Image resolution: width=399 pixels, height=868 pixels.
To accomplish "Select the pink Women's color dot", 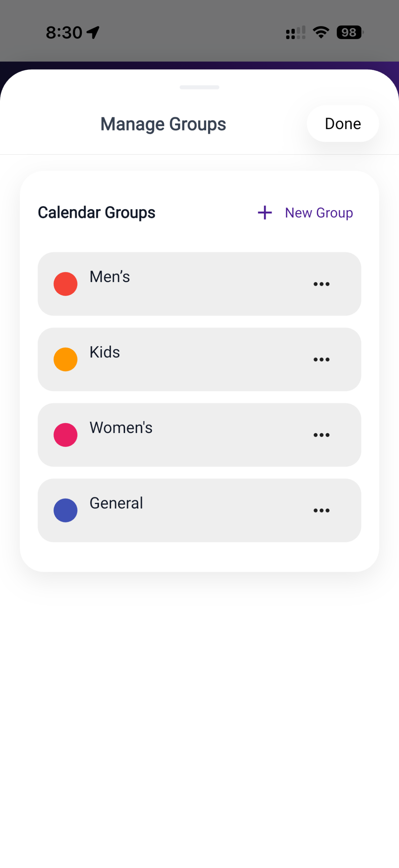I will pos(65,435).
